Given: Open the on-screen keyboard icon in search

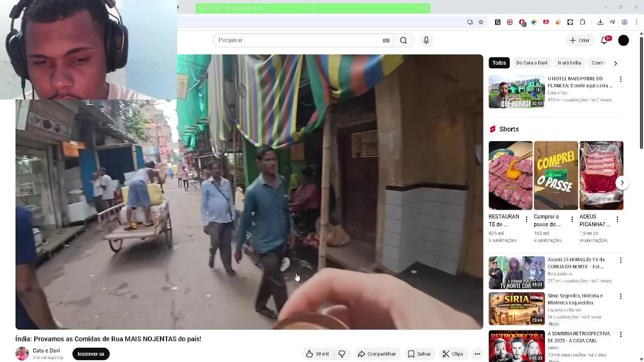Looking at the screenshot, I should (386, 41).
